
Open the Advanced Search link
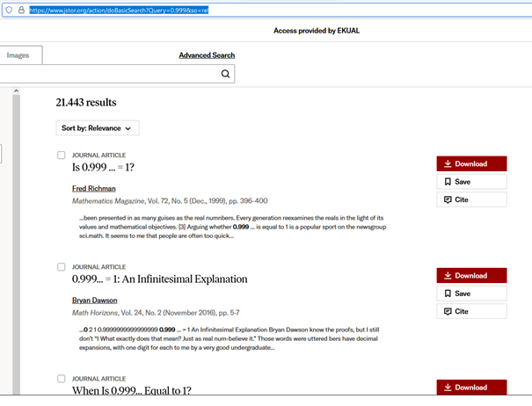coord(207,55)
